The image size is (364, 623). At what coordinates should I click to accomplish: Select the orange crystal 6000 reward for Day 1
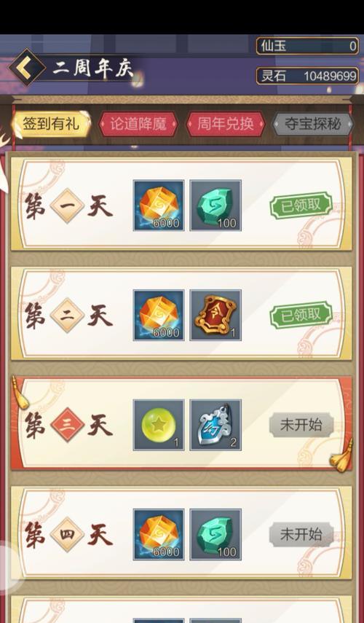[159, 205]
